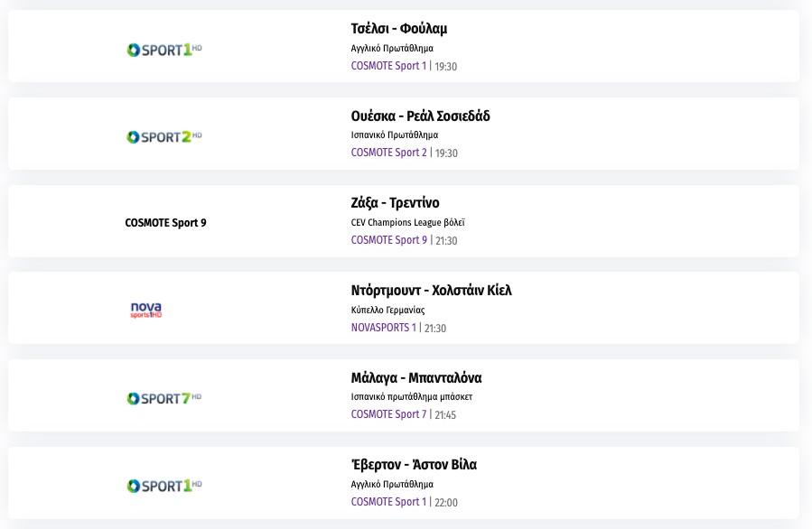The width and height of the screenshot is (812, 529).
Task: Open the Έβερτον - Άστον Βίλα match
Action: pyautogui.click(x=414, y=465)
